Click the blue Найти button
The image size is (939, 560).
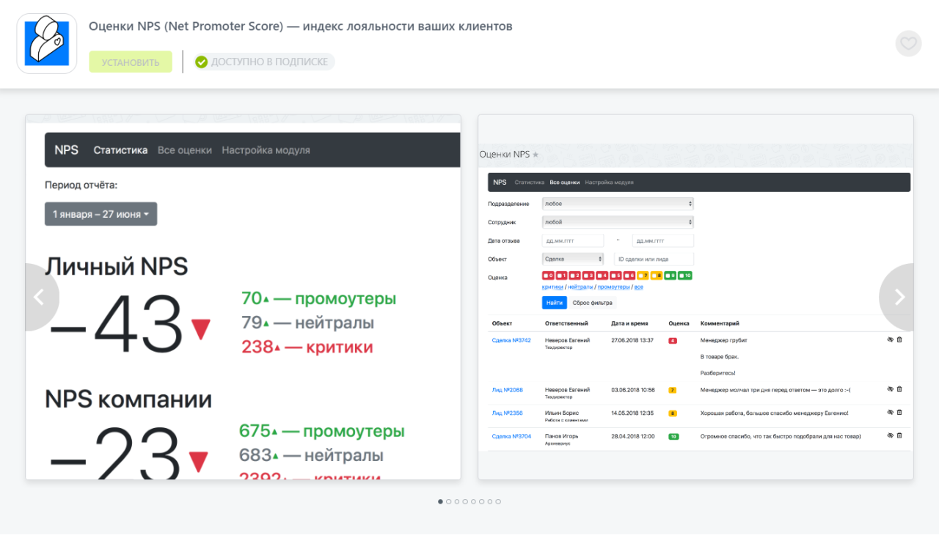[554, 303]
